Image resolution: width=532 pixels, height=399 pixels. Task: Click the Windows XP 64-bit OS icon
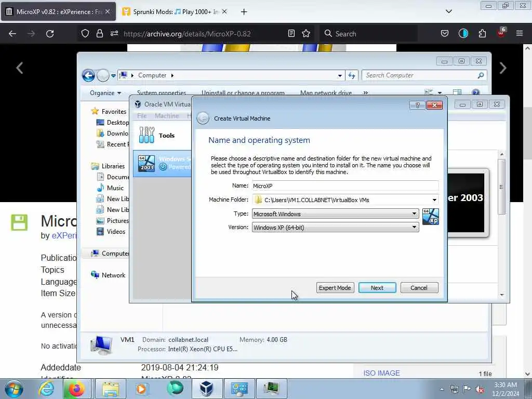point(430,217)
